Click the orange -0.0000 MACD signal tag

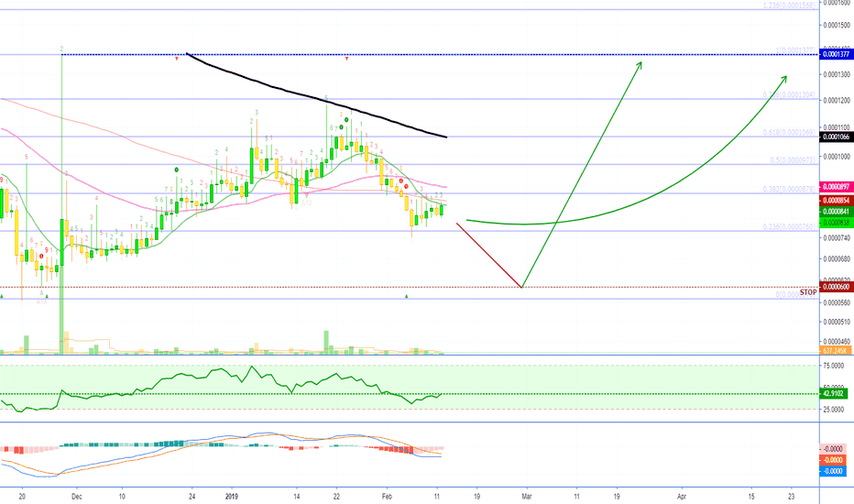pyautogui.click(x=833, y=460)
